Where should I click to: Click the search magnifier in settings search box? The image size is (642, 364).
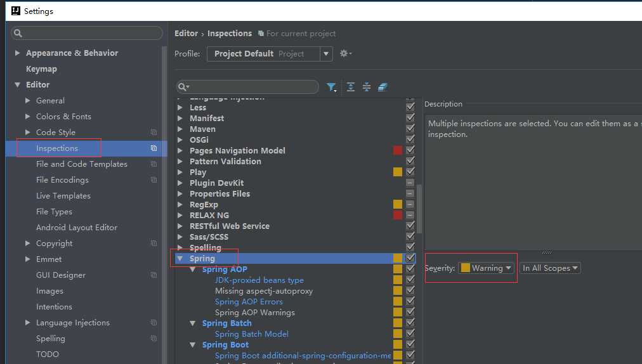pos(18,33)
